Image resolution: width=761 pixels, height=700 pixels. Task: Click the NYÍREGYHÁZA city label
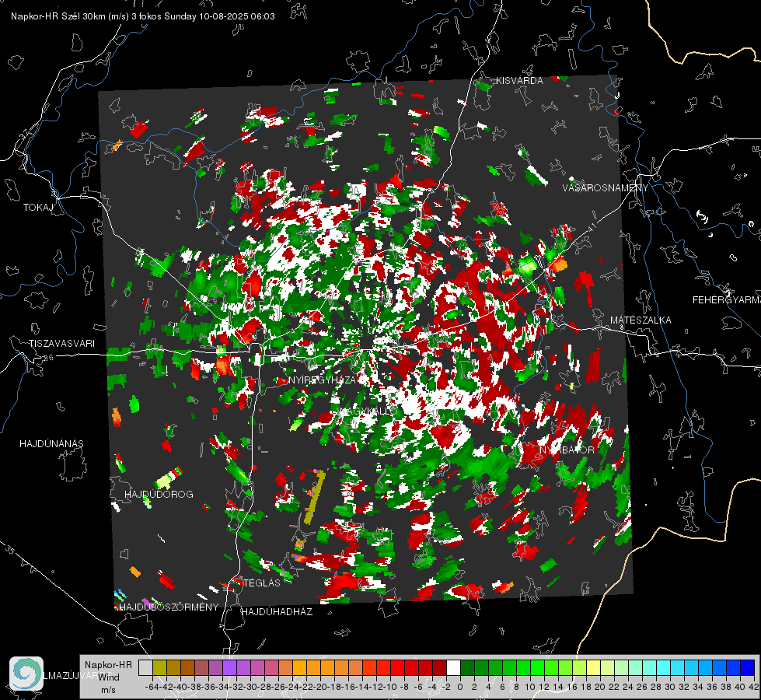322,380
